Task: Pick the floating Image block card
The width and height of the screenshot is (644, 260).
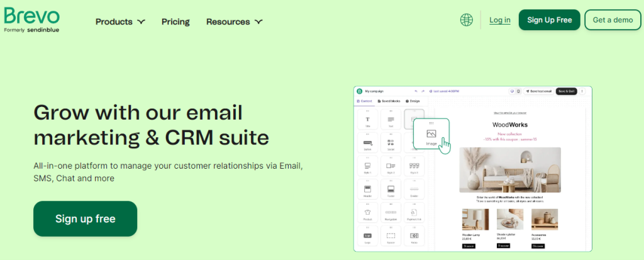Action: click(x=431, y=133)
